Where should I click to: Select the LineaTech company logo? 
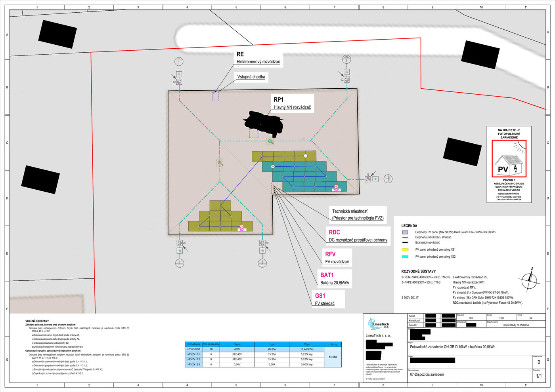378,324
